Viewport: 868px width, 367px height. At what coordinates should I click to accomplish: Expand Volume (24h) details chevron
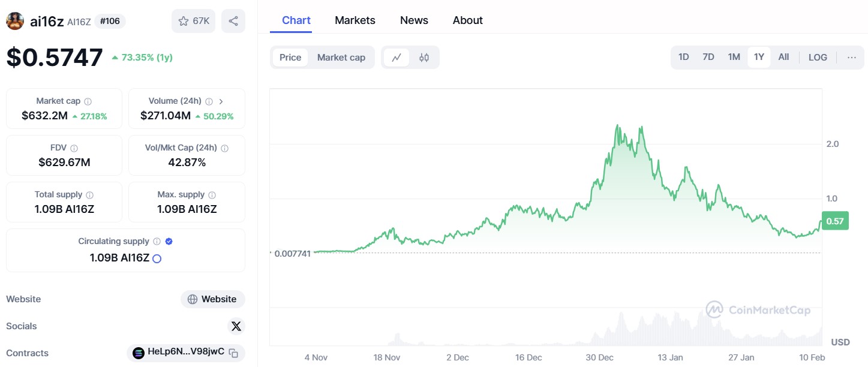pyautogui.click(x=221, y=101)
